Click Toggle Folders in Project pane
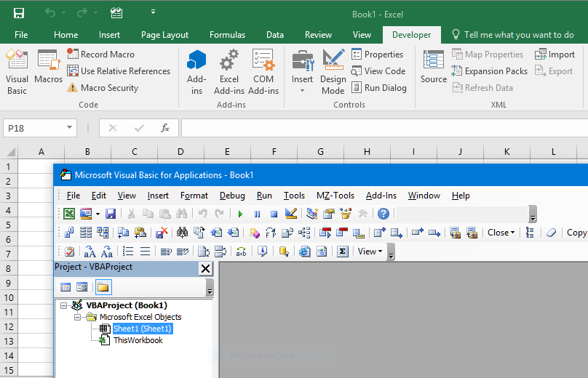This screenshot has width=588, height=378. coord(103,287)
